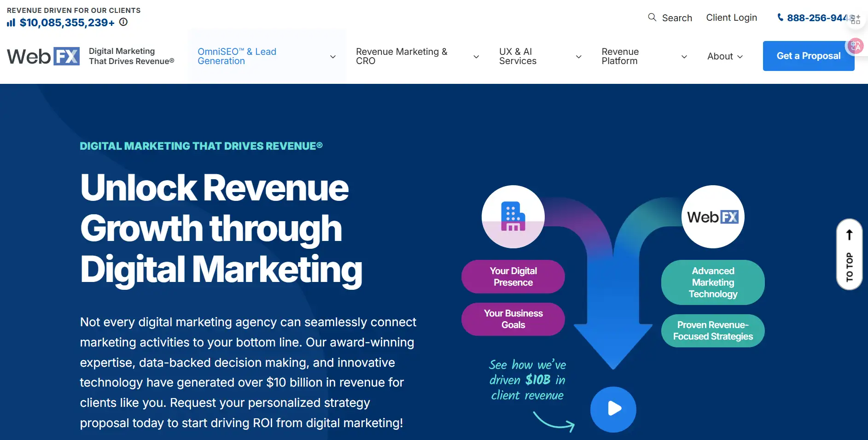Click the revenue info circle icon
Screen dimensions: 868x440
(x=123, y=22)
